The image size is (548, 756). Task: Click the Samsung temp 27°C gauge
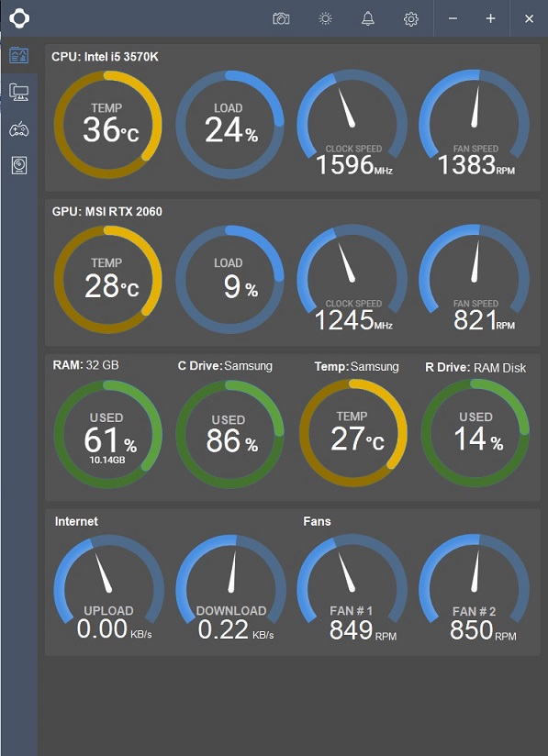pyautogui.click(x=353, y=433)
